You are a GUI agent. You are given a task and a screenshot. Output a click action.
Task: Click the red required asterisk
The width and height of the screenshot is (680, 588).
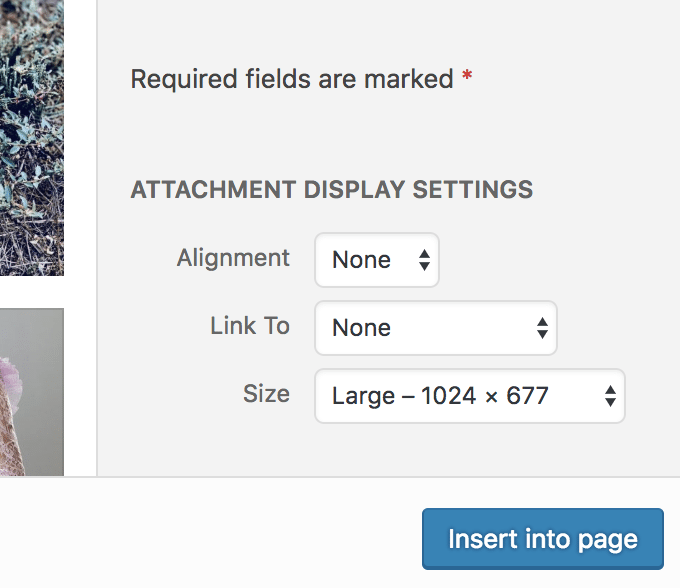467,75
